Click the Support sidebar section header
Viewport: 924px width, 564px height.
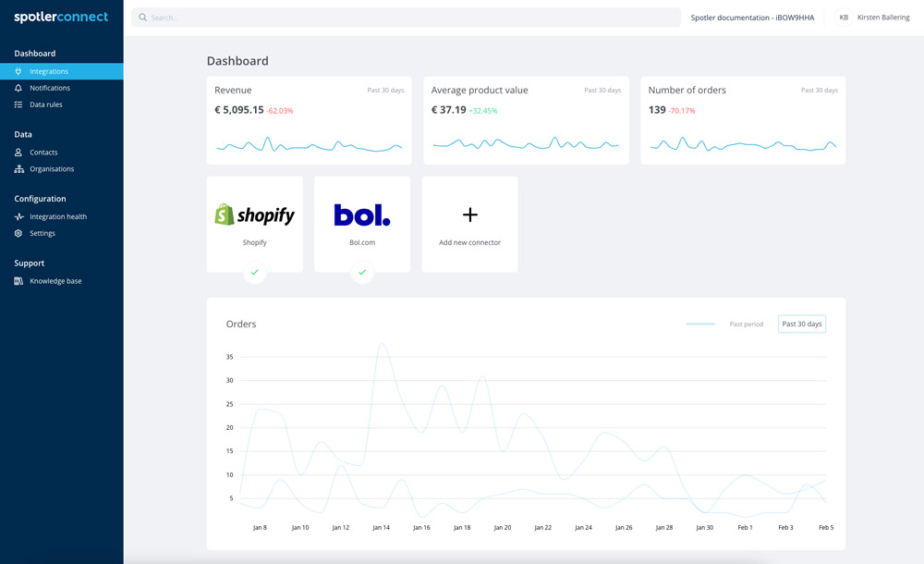pos(30,264)
